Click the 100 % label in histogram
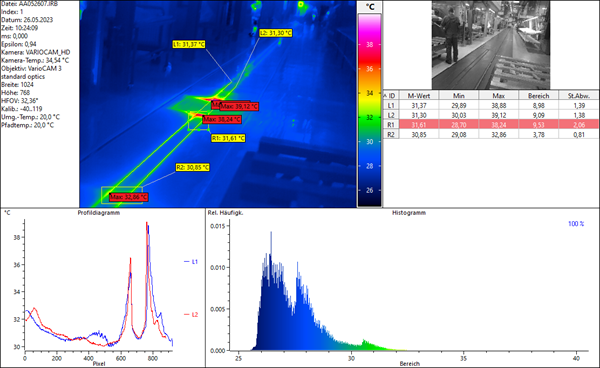The image size is (600, 368). [x=576, y=224]
